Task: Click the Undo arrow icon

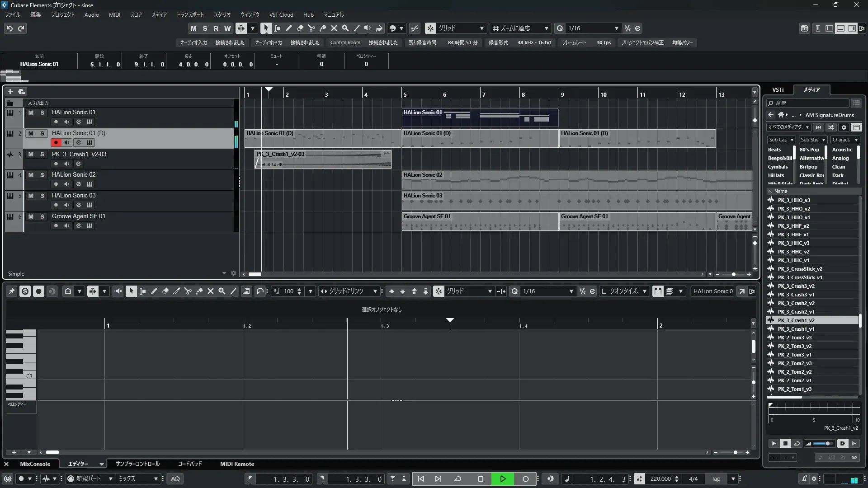Action: (9, 28)
